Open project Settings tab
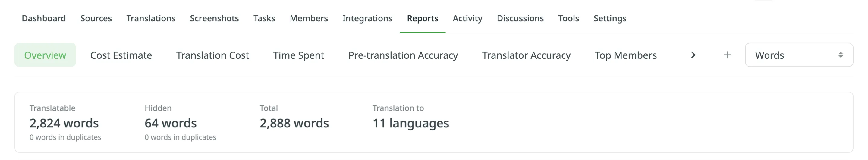Viewport: 868px width, 160px height. (x=610, y=18)
